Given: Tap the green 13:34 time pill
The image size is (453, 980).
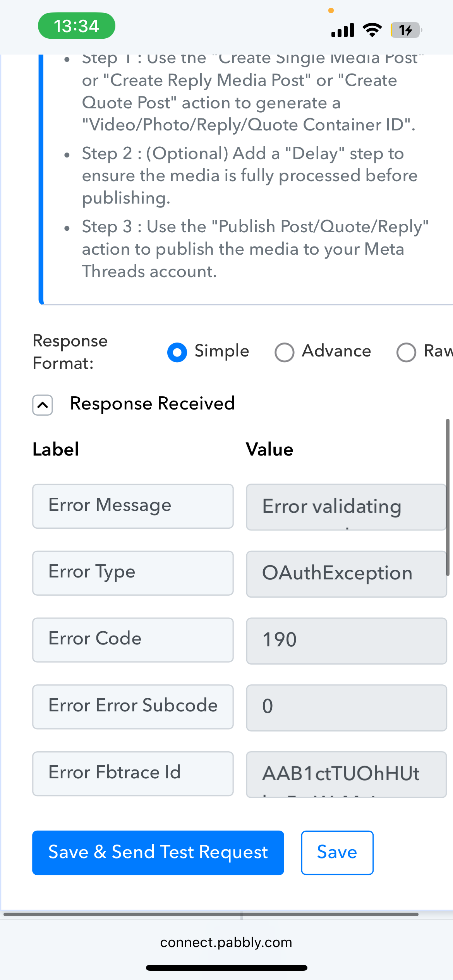Looking at the screenshot, I should 76,26.
